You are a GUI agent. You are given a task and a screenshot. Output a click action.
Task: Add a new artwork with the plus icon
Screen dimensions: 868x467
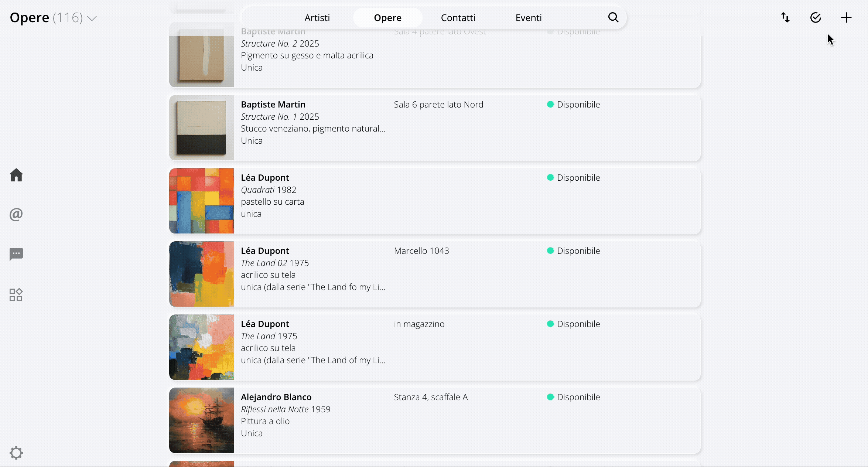pos(846,17)
